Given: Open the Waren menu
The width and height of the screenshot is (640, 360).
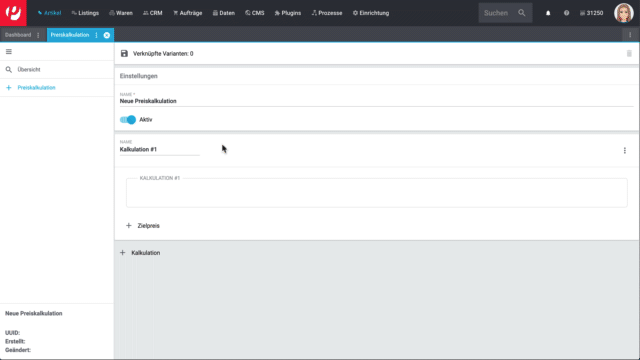Looking at the screenshot, I should click(x=121, y=13).
